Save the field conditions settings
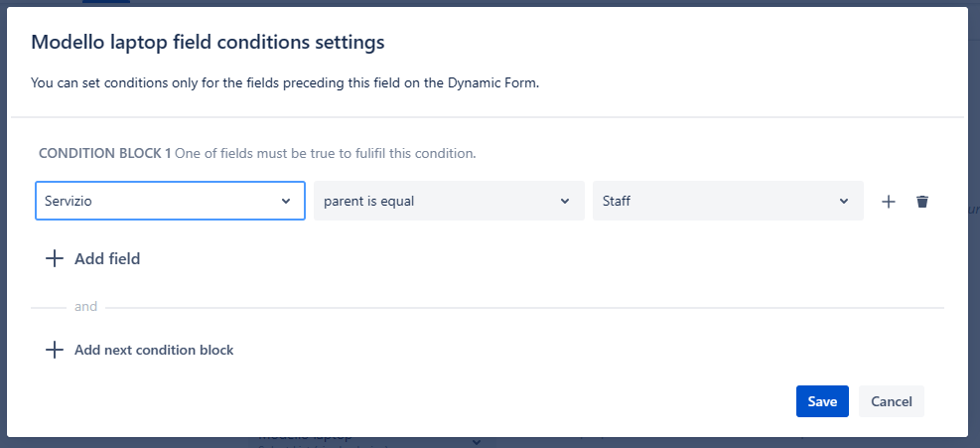The height and width of the screenshot is (448, 980). coord(822,401)
